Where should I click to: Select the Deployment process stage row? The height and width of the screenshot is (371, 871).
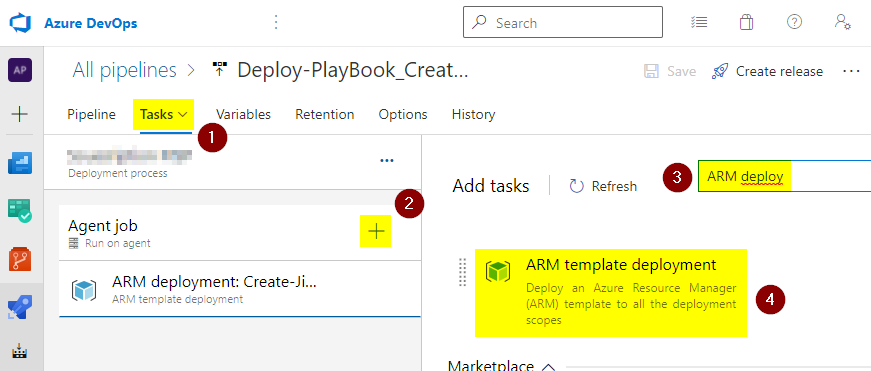(x=232, y=162)
